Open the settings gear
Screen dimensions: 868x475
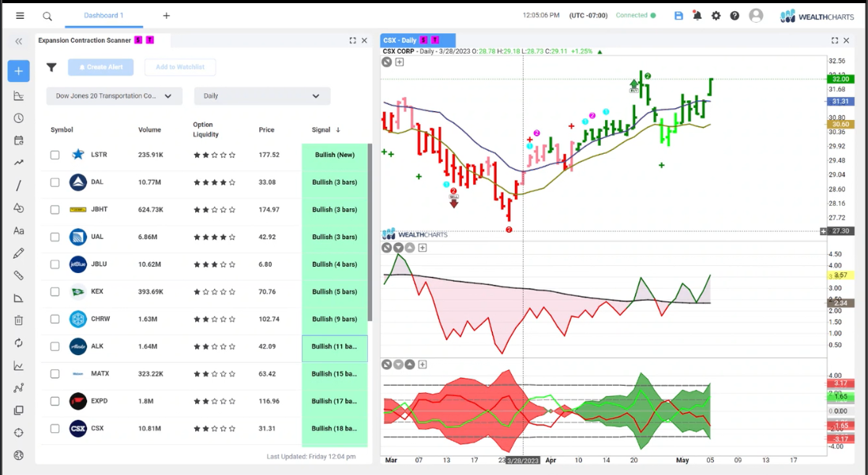click(x=716, y=16)
